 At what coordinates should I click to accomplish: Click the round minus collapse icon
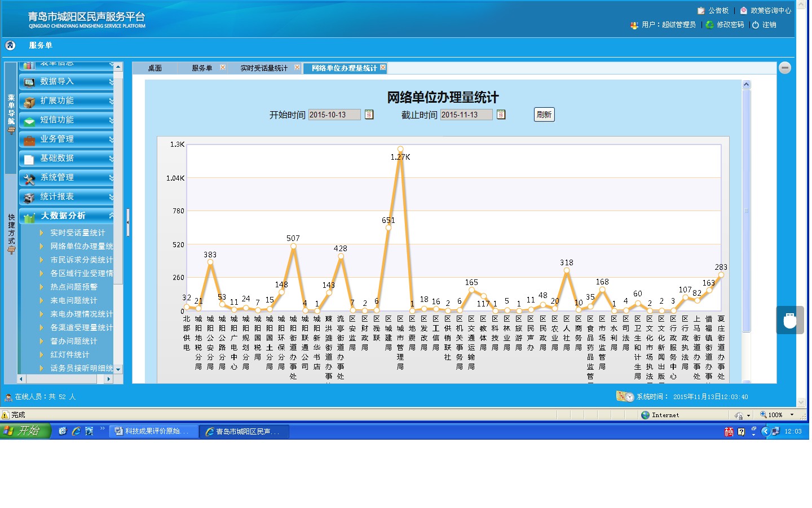click(784, 68)
